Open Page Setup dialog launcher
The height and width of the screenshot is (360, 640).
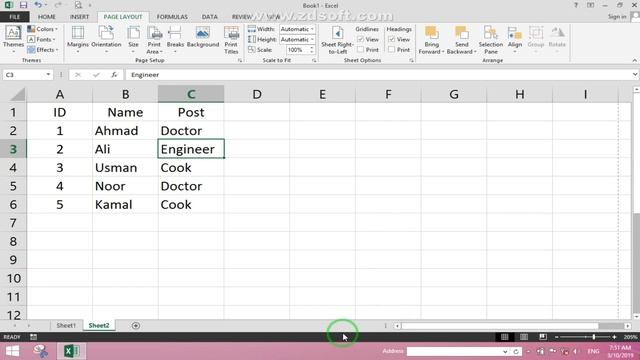point(240,60)
